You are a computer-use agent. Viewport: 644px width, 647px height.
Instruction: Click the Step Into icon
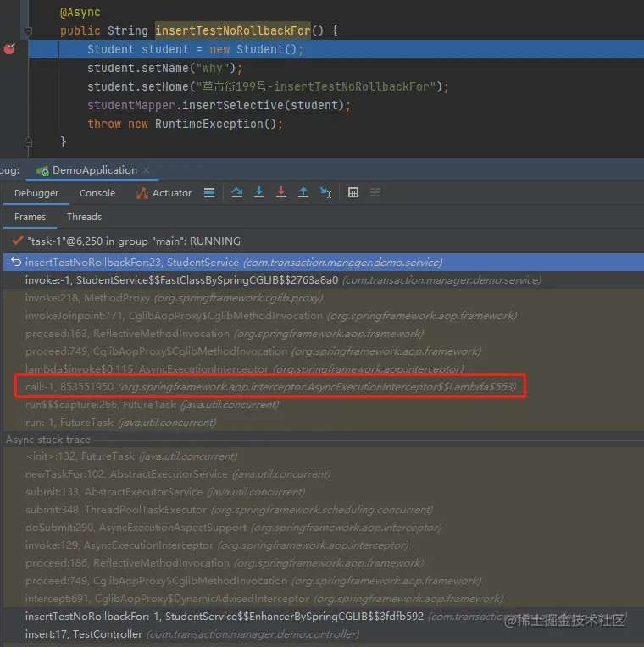pyautogui.click(x=259, y=192)
